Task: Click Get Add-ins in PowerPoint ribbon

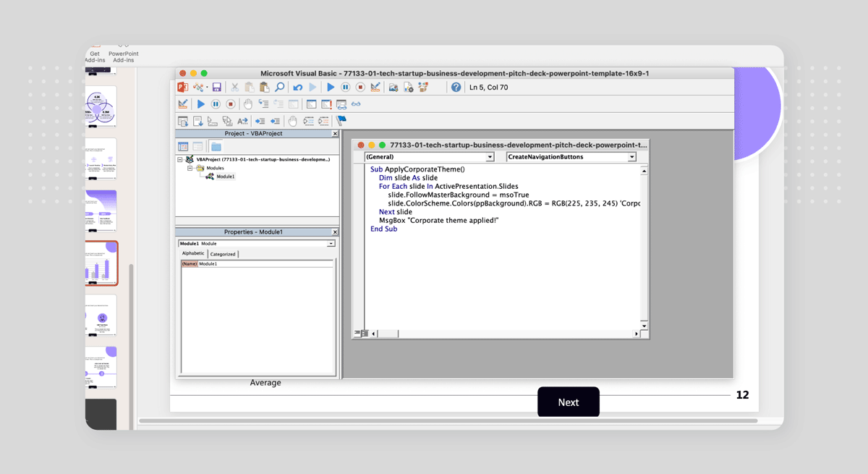Action: [95, 56]
